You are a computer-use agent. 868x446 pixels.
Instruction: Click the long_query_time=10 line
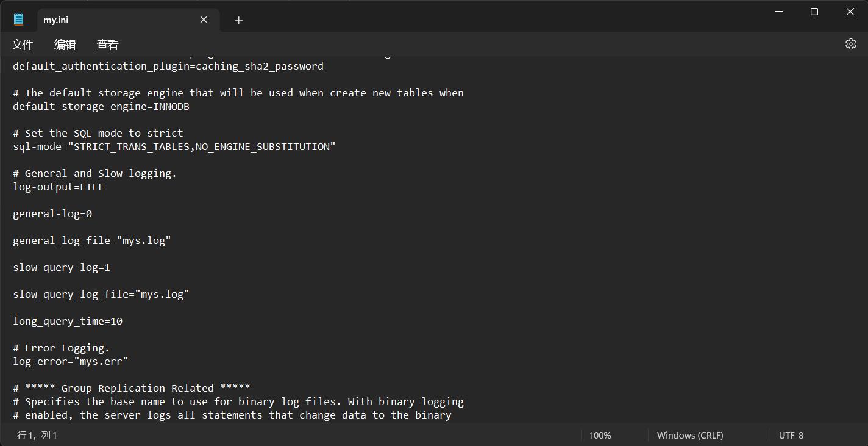(x=68, y=321)
